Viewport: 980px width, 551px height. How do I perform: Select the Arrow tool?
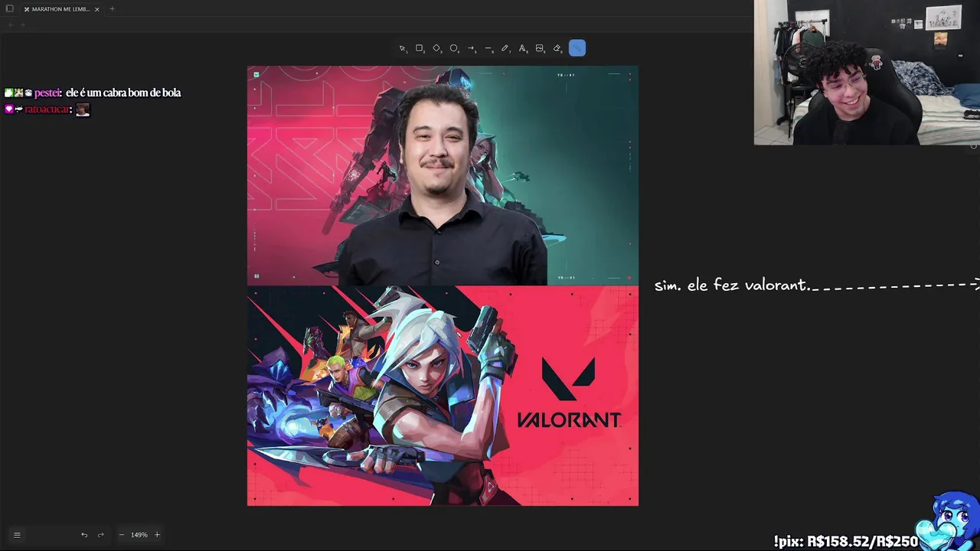471,48
